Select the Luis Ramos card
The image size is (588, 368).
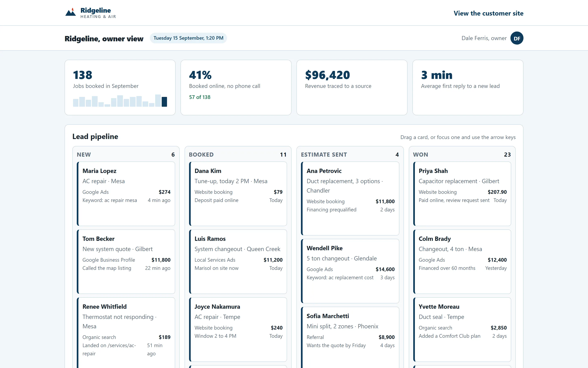tap(238, 262)
